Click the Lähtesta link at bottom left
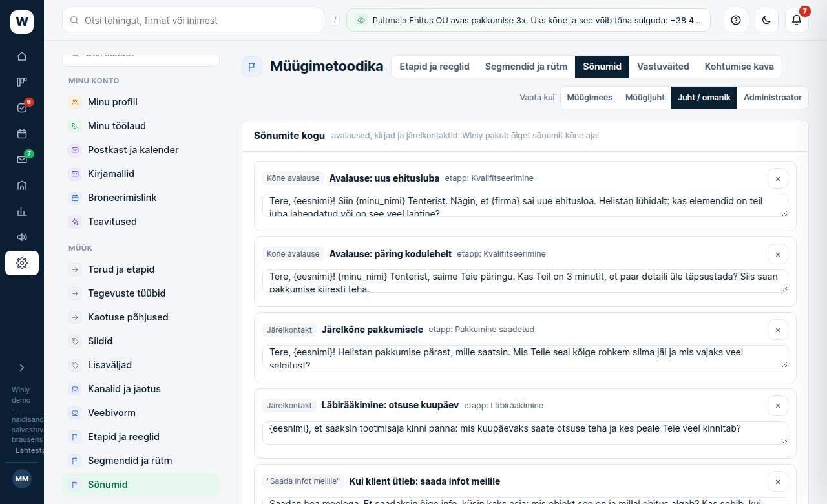 [x=30, y=450]
